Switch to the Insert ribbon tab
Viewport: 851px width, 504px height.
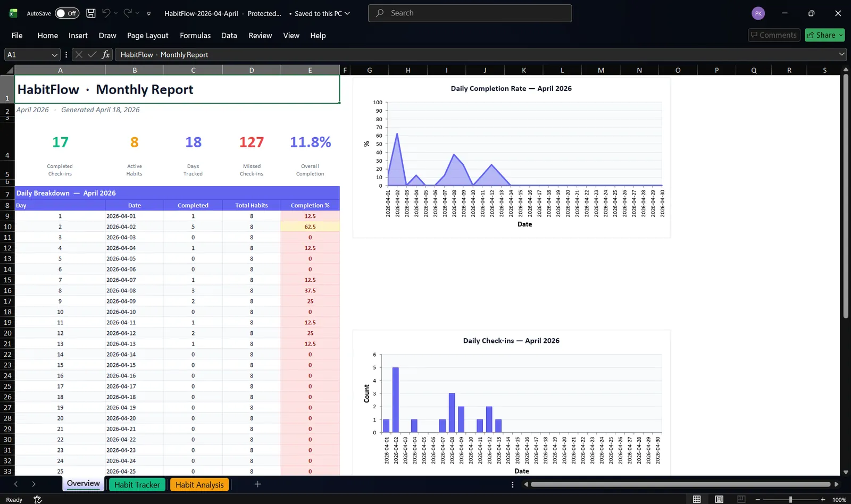pos(78,36)
